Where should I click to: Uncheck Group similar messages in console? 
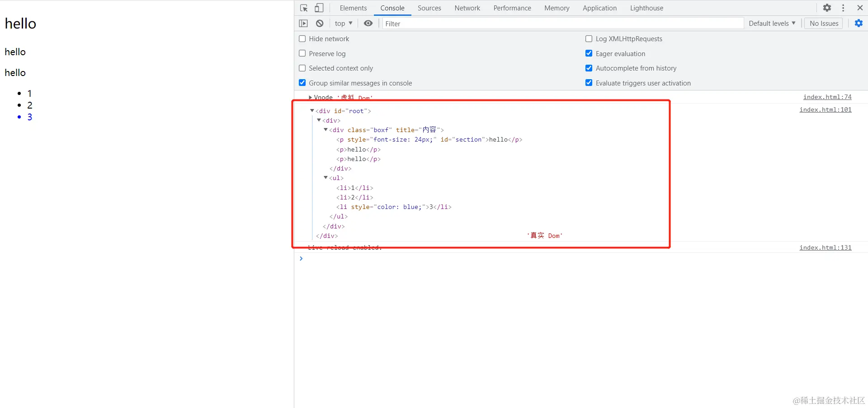point(302,83)
